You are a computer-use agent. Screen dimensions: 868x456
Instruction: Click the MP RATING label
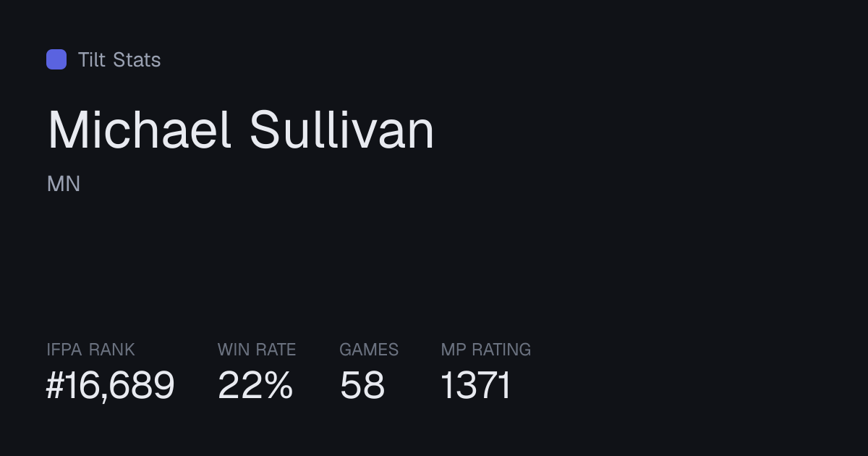[x=486, y=350]
